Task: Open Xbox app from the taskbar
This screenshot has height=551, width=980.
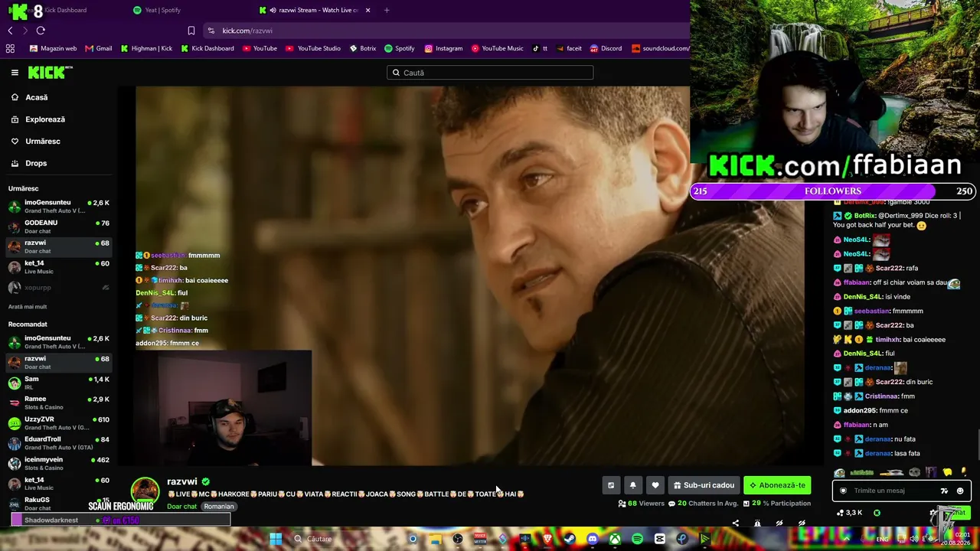Action: [x=615, y=539]
